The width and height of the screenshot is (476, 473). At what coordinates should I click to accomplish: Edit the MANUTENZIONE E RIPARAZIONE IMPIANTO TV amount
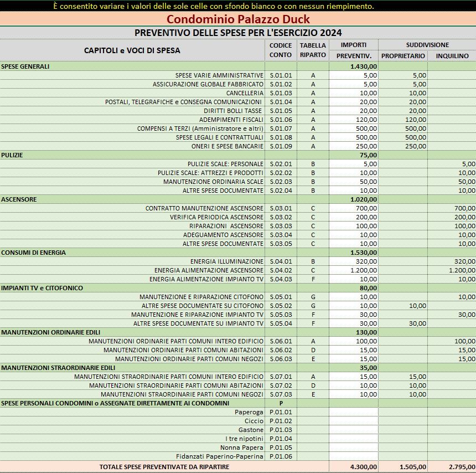(x=354, y=315)
